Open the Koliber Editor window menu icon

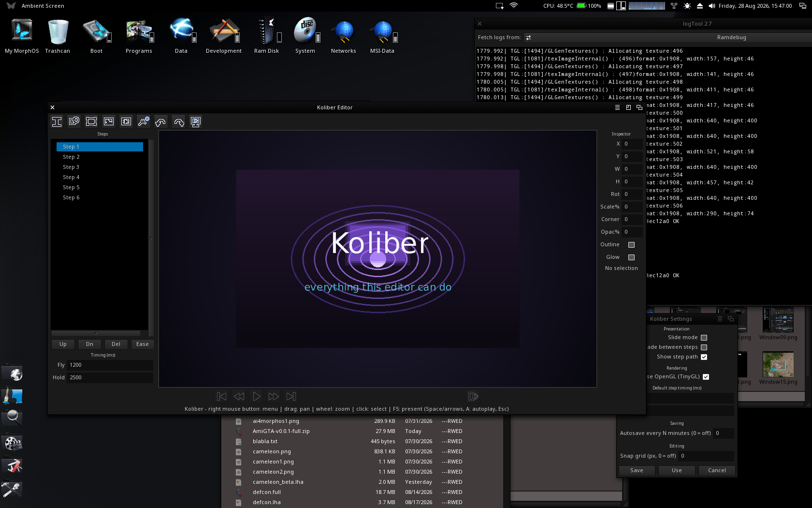tap(617, 107)
